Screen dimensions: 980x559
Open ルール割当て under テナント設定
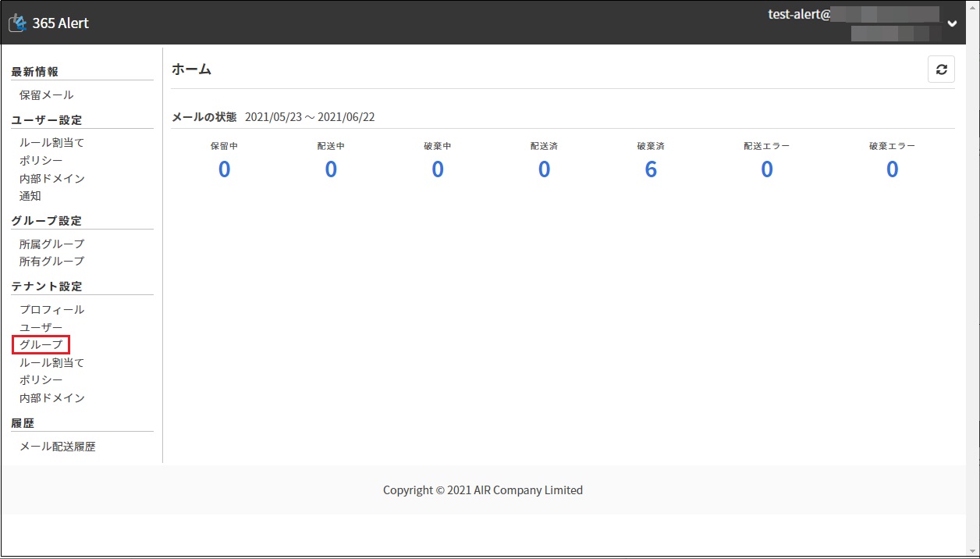point(51,362)
